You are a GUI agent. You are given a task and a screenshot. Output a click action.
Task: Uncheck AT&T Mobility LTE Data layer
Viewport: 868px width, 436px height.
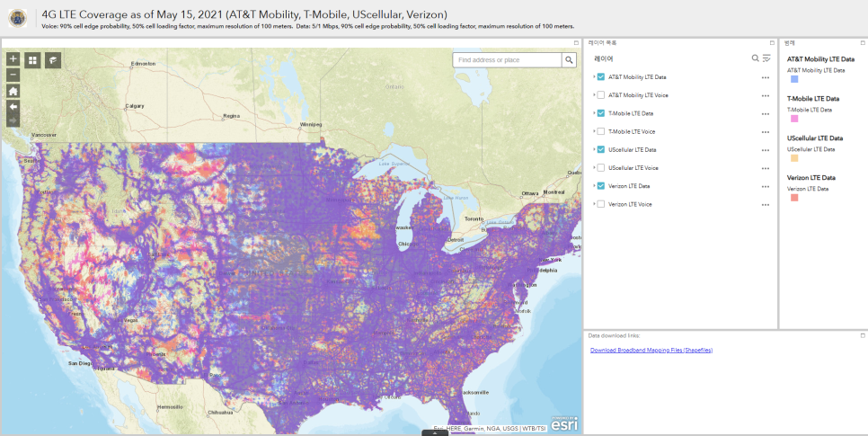600,77
